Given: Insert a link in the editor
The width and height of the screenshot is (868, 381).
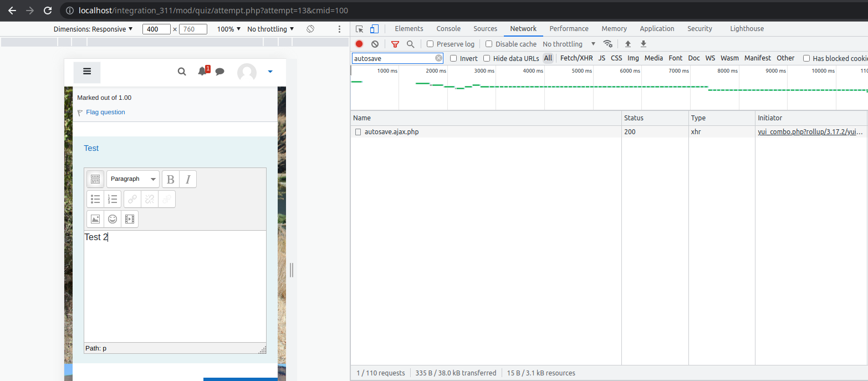Looking at the screenshot, I should pyautogui.click(x=132, y=199).
